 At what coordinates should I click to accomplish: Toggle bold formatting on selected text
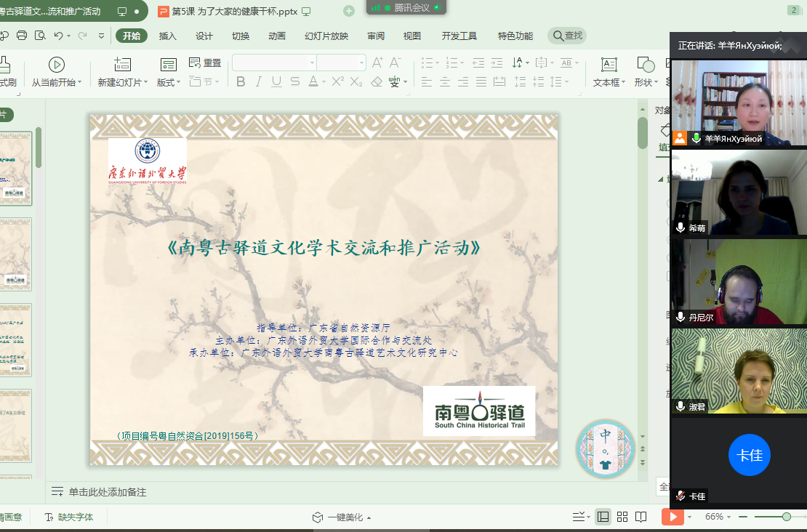(241, 81)
